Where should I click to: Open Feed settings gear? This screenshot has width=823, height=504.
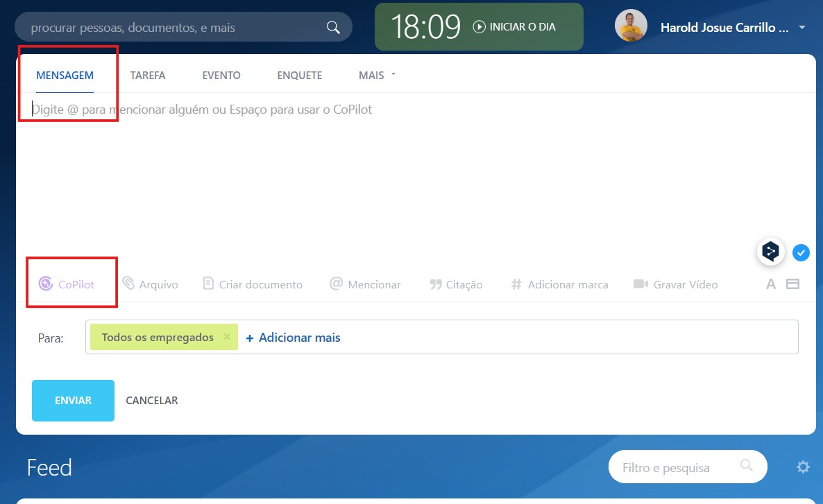coord(803,467)
